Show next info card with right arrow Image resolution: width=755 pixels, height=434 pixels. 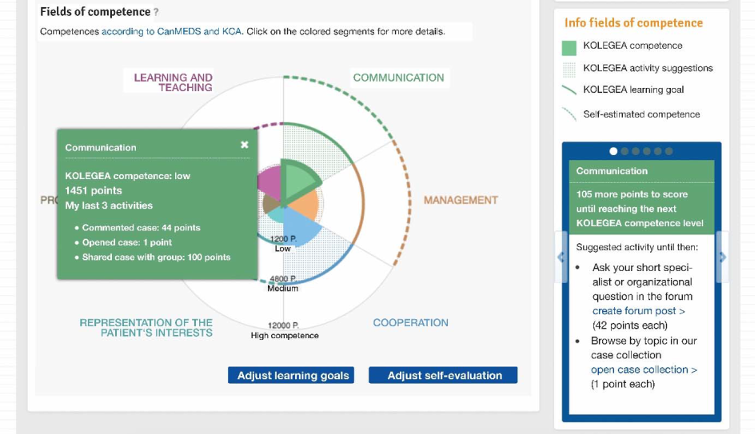(722, 258)
